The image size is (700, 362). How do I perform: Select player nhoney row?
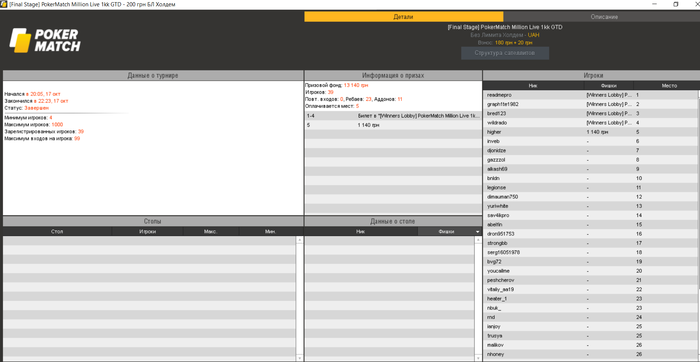click(x=589, y=354)
